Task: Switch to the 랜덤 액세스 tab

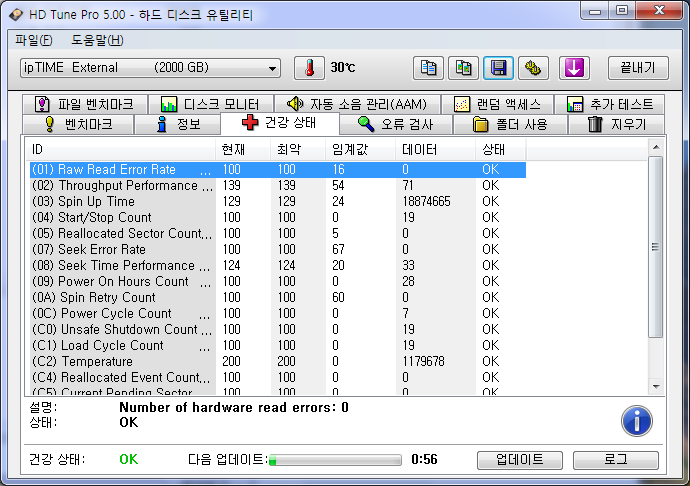Action: [x=497, y=104]
